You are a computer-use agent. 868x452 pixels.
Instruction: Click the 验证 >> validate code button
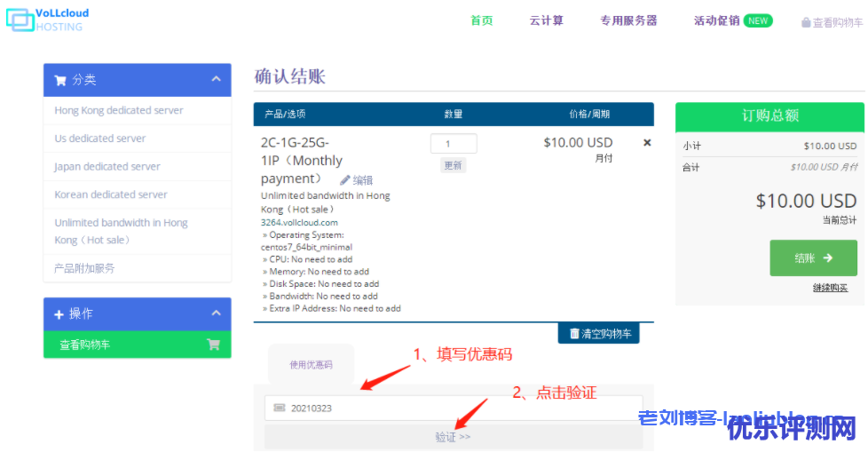pos(454,437)
